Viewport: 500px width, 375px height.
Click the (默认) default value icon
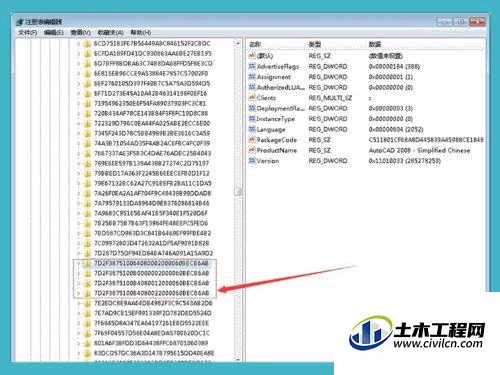[x=252, y=56]
